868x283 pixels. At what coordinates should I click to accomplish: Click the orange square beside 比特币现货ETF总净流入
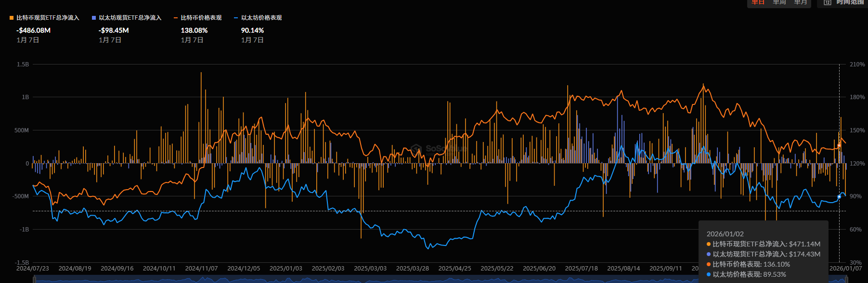click(x=12, y=18)
